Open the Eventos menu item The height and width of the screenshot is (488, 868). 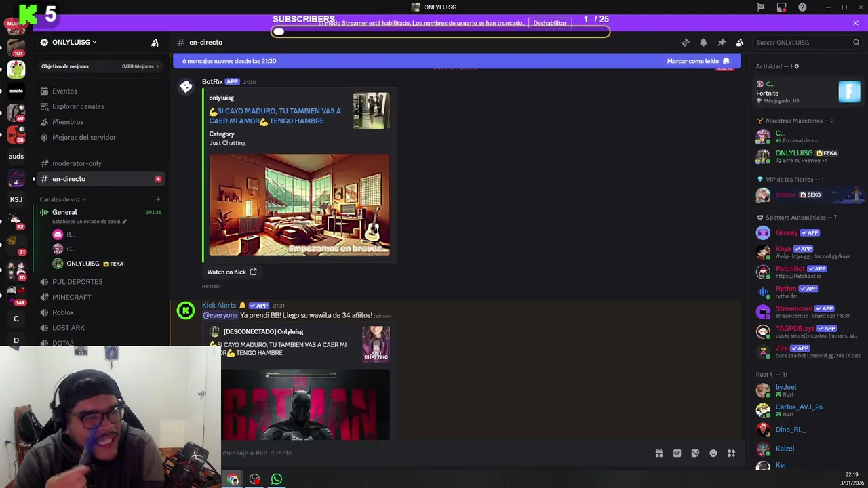point(99,91)
